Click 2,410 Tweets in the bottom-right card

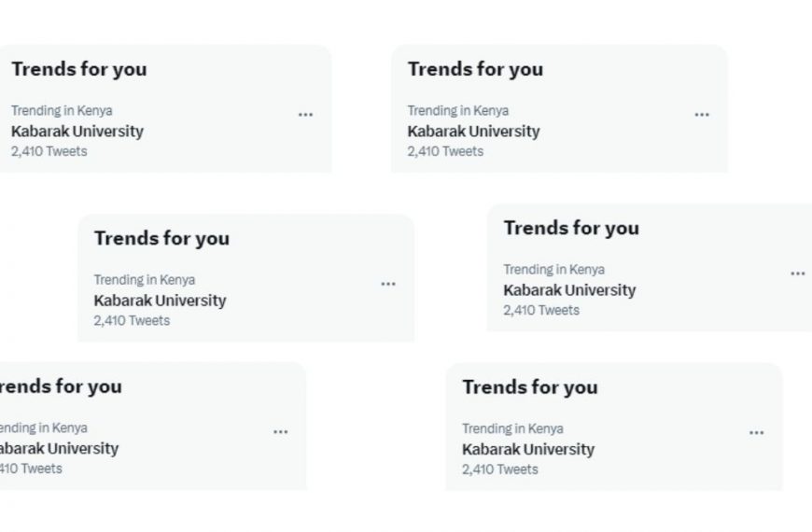pyautogui.click(x=499, y=469)
